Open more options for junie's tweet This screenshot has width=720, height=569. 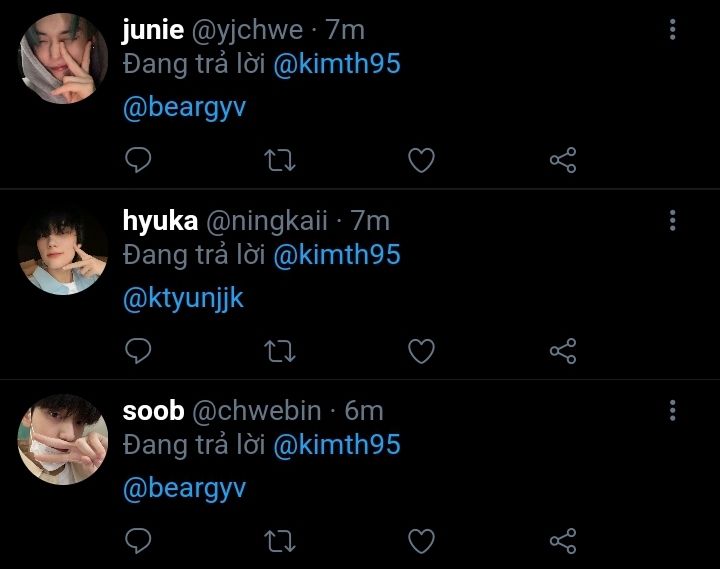point(672,29)
